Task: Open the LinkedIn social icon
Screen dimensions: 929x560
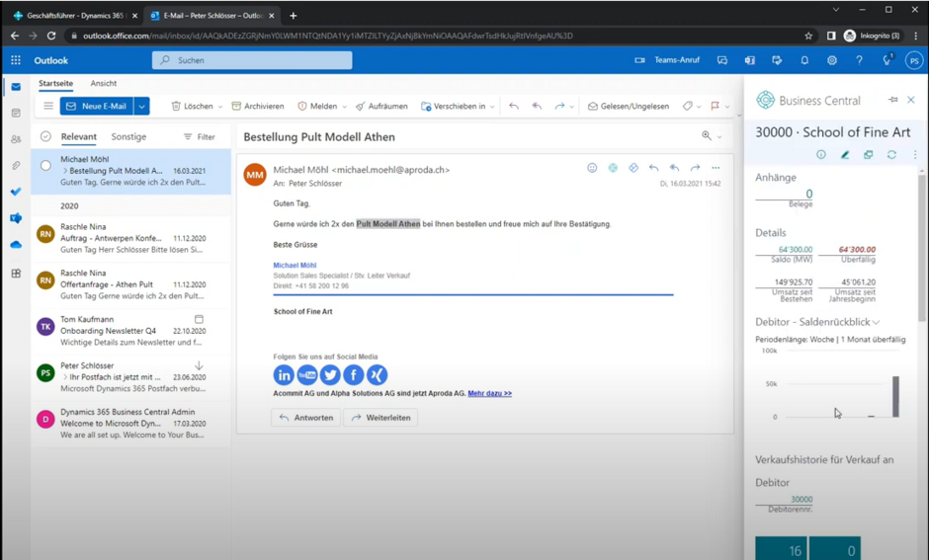Action: click(284, 374)
